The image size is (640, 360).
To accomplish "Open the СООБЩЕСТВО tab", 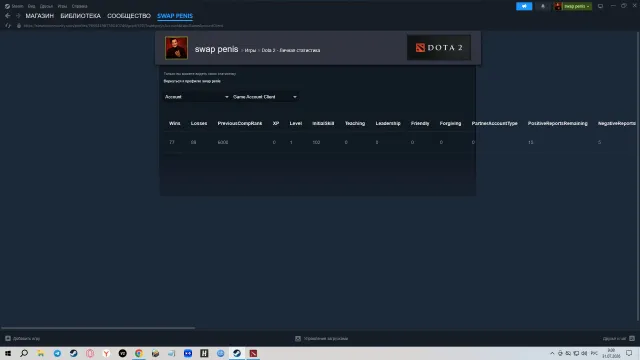I will coord(129,16).
